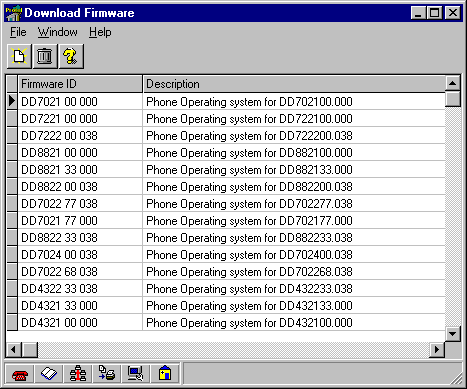Open the File menu

[x=18, y=32]
